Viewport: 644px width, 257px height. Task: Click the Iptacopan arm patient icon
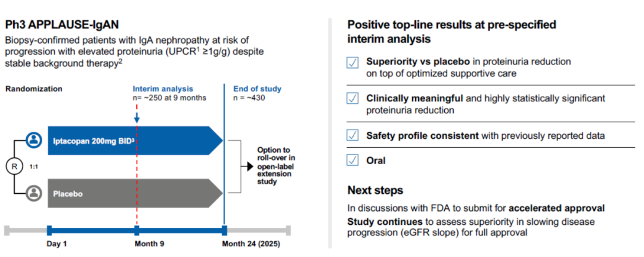[x=35, y=140]
